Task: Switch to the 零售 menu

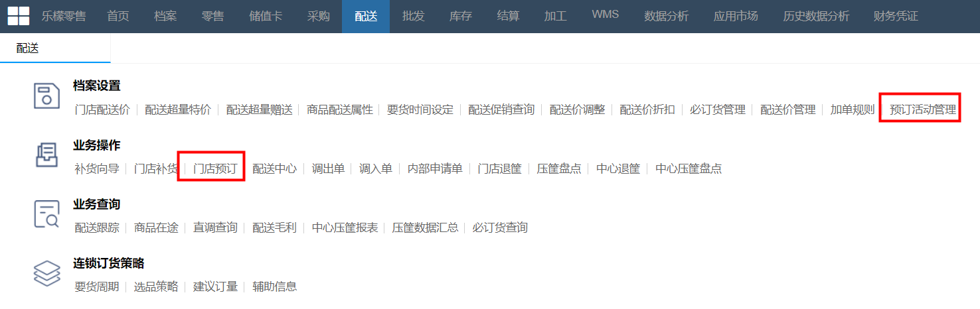Action: [x=212, y=16]
